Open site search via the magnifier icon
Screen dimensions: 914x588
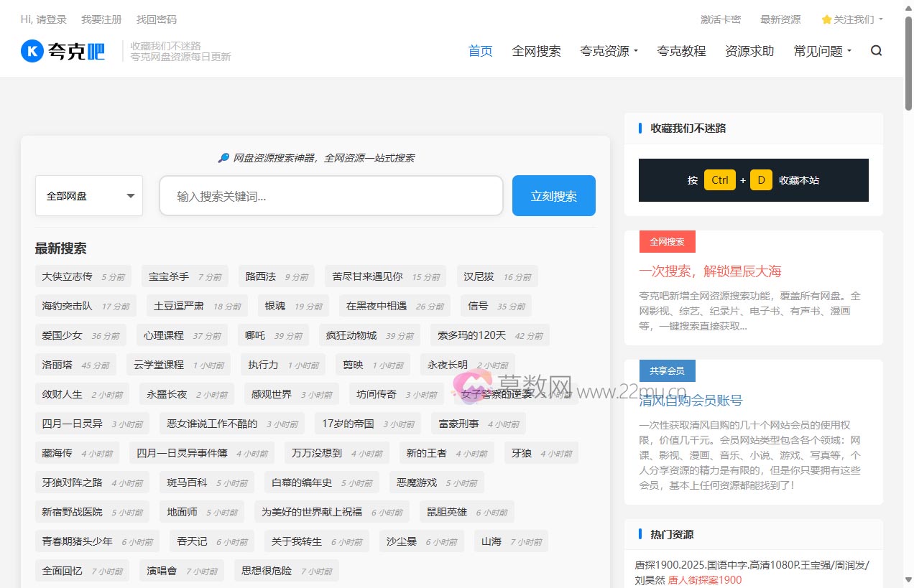(x=875, y=50)
